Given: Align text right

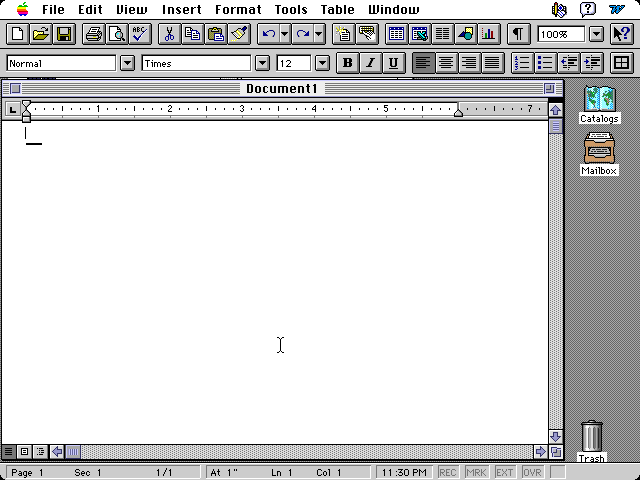Looking at the screenshot, I should click(469, 63).
